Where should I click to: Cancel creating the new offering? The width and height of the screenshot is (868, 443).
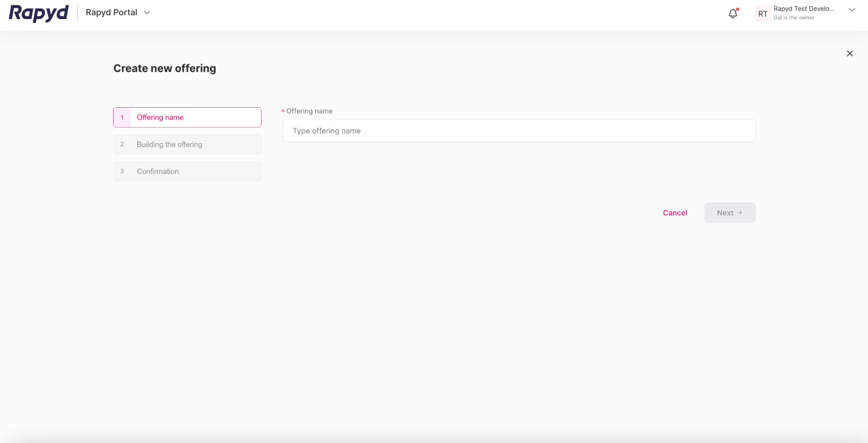pyautogui.click(x=675, y=213)
